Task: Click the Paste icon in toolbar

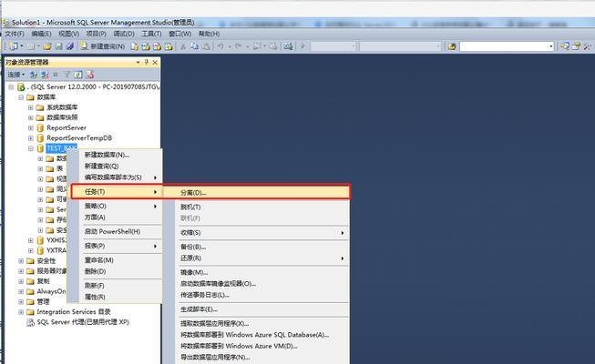Action: [x=206, y=46]
